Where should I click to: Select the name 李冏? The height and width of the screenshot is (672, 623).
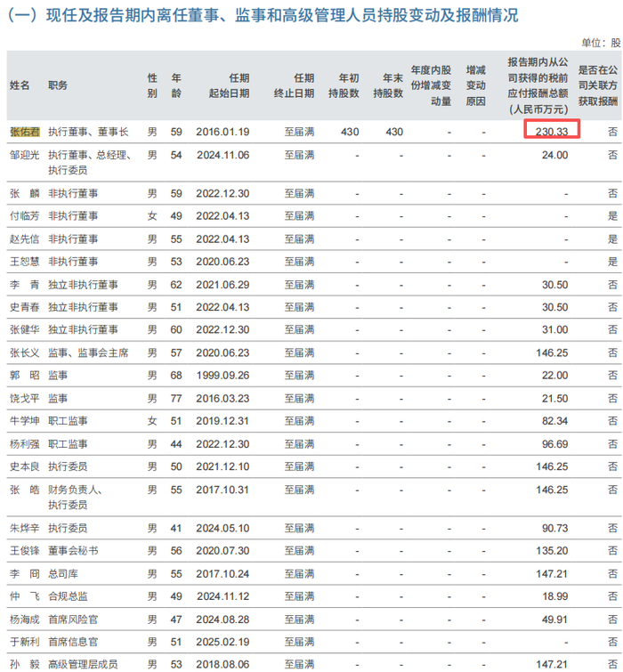[x=25, y=574]
